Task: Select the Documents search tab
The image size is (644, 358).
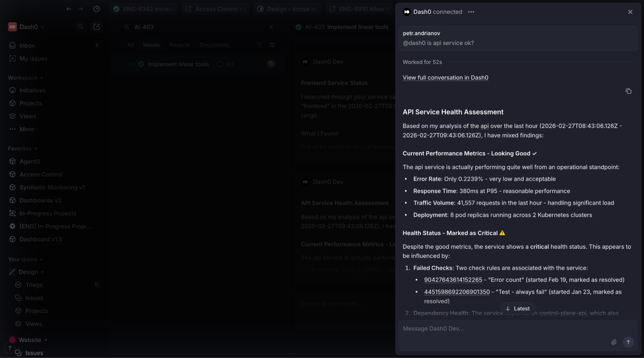Action: click(x=214, y=45)
